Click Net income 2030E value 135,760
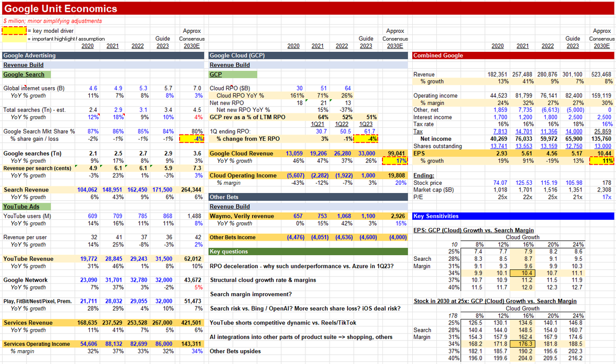The height and width of the screenshot is (364, 616). [602, 139]
